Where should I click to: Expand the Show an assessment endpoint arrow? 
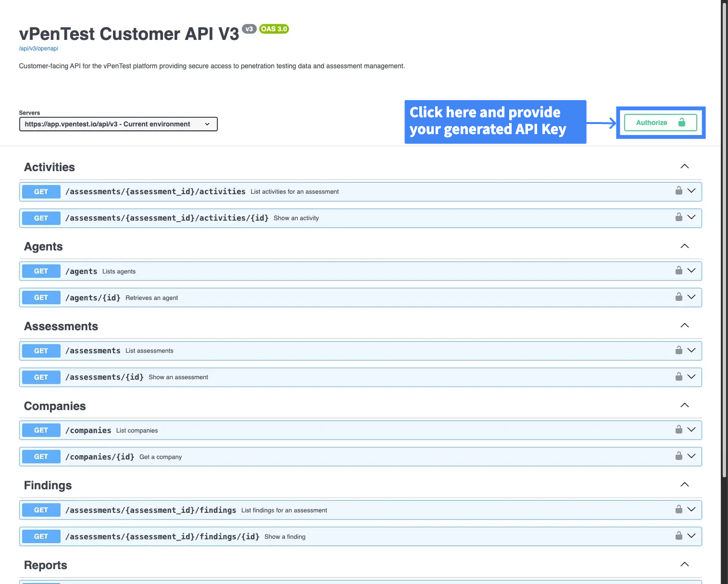691,377
